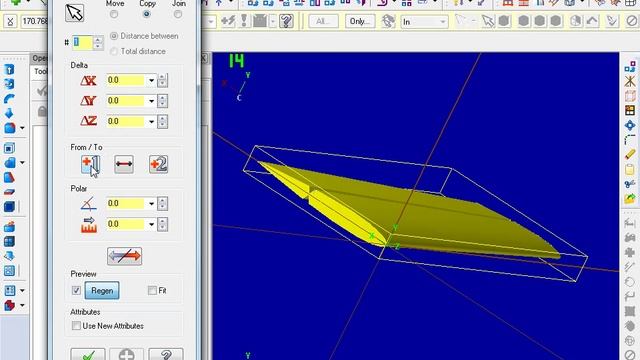Click the number of copies spinner

click(x=98, y=42)
